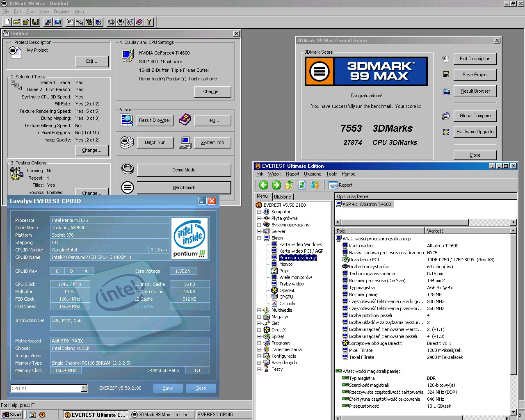Expand the Komputer tree node

click(259, 212)
